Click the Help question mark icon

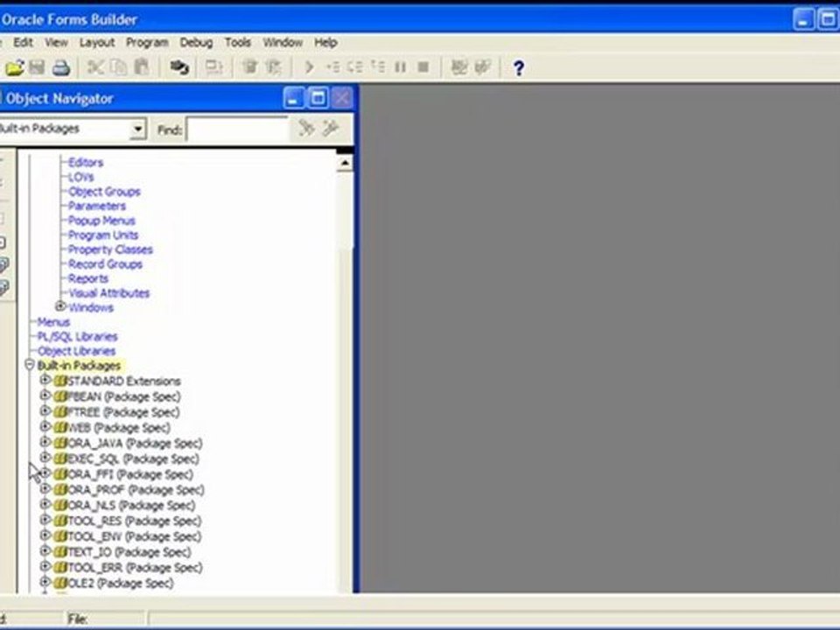518,68
